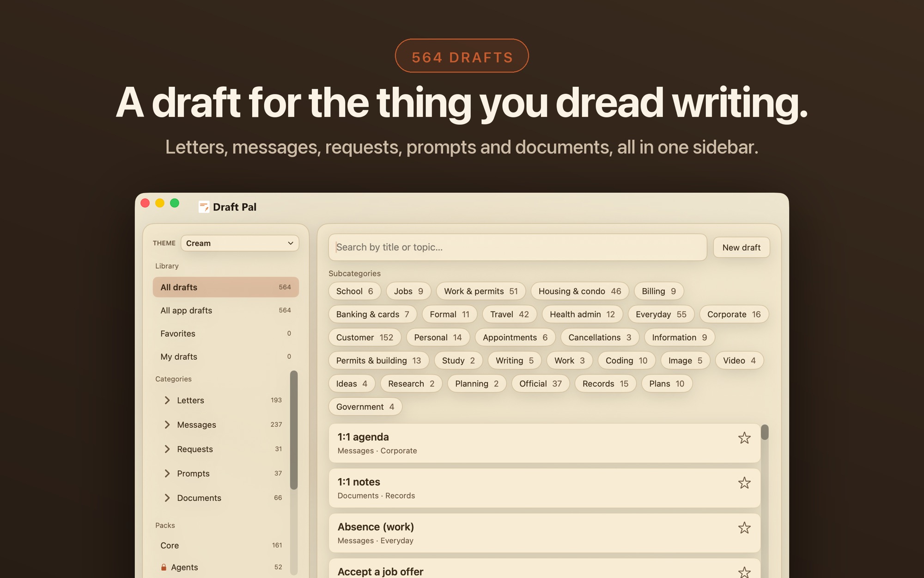Expand the Messages category chevron
The width and height of the screenshot is (924, 578).
coord(167,424)
